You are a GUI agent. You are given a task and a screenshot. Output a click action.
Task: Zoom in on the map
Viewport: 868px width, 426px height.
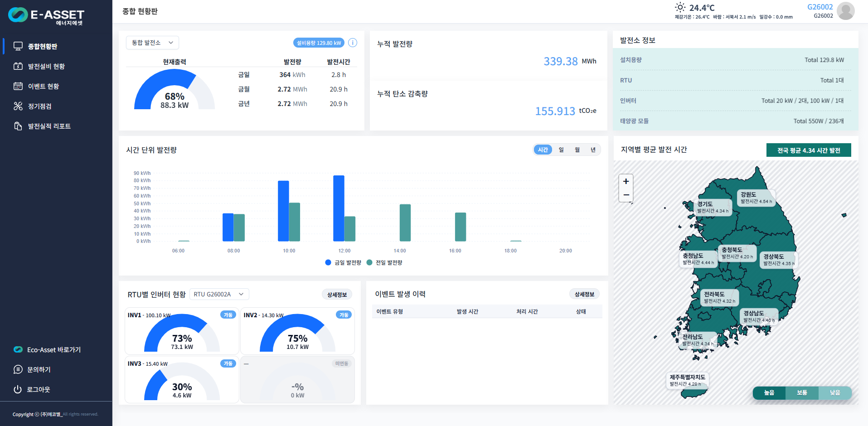tap(626, 181)
